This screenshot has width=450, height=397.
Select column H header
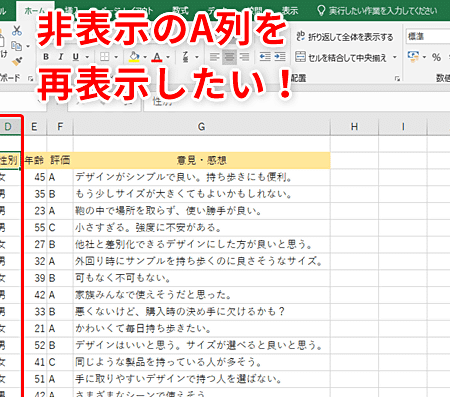coord(354,127)
